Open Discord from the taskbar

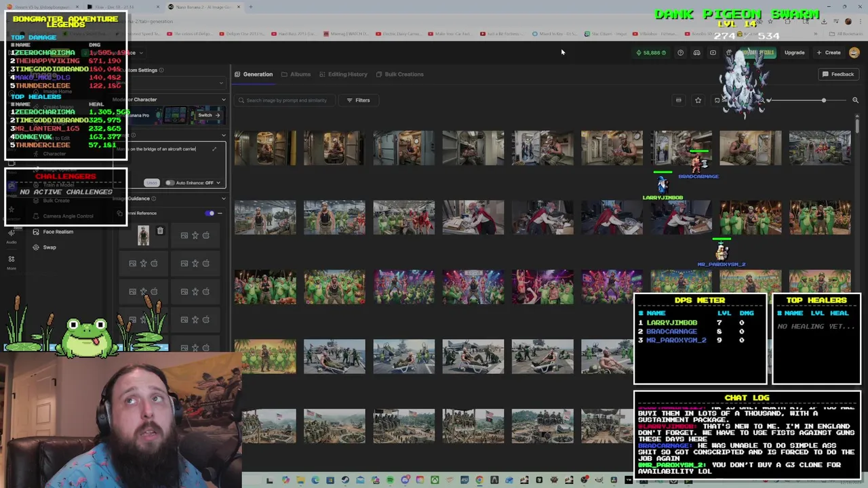[x=405, y=481]
